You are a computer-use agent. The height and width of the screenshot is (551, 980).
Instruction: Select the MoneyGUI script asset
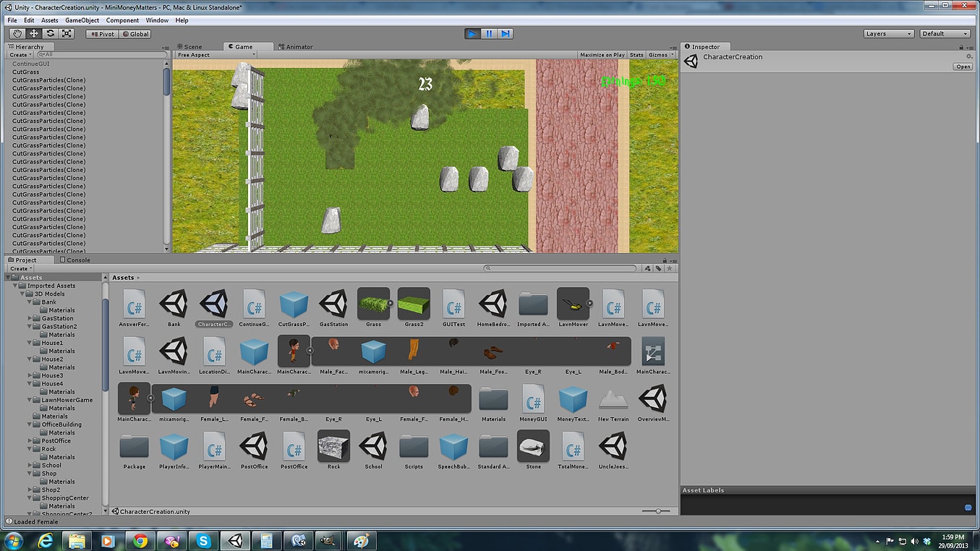point(533,403)
